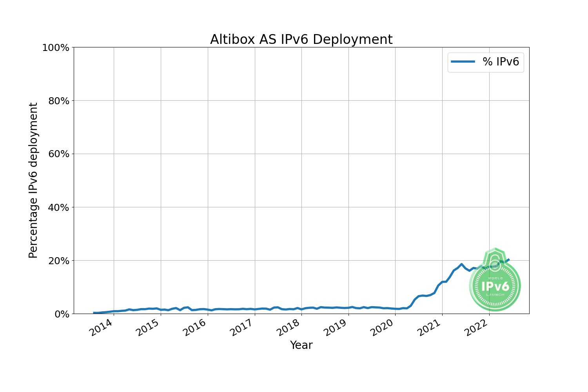Image resolution: width=588 pixels, height=392 pixels.
Task: Click the blue line sample in legend
Action: (463, 62)
